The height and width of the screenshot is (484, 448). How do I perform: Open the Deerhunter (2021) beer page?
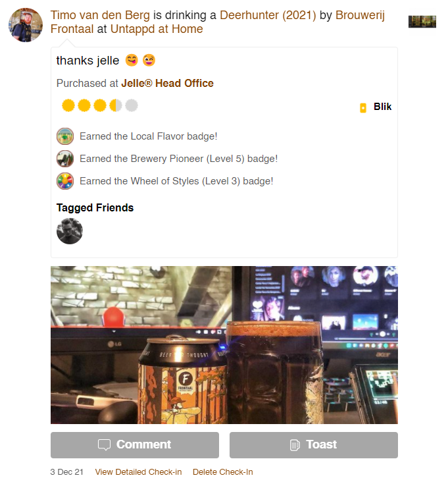(268, 15)
